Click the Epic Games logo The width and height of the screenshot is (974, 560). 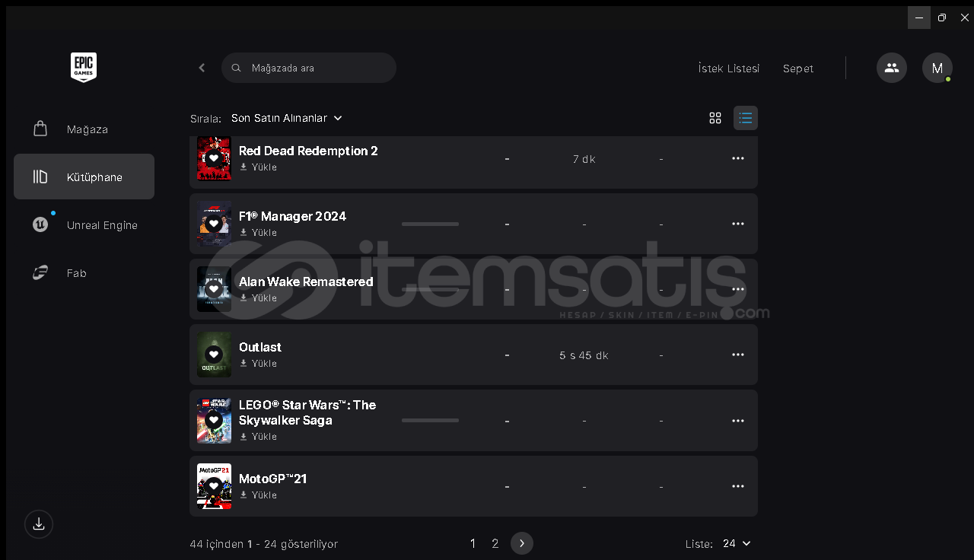point(84,67)
